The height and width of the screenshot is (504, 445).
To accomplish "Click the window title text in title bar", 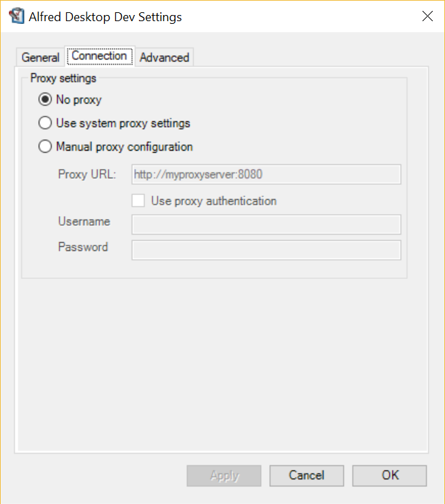I will (x=105, y=16).
